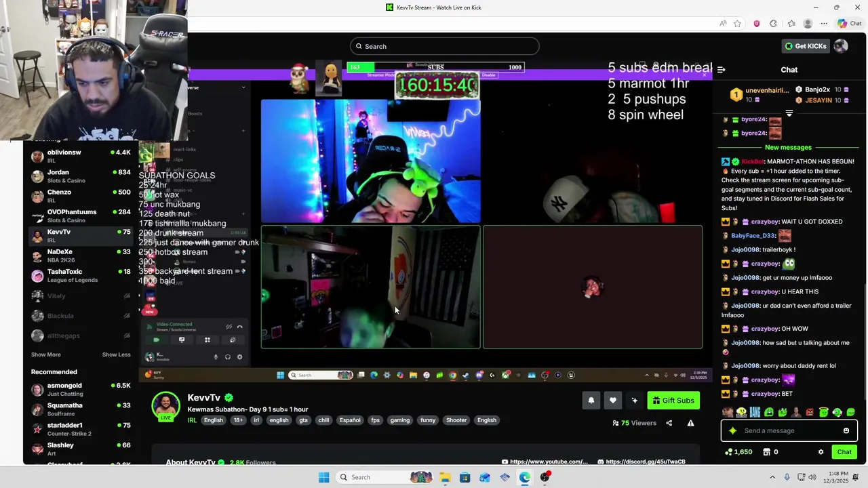Viewport: 868px width, 488px height.
Task: Select the Shooter tag chip
Action: pyautogui.click(x=456, y=420)
